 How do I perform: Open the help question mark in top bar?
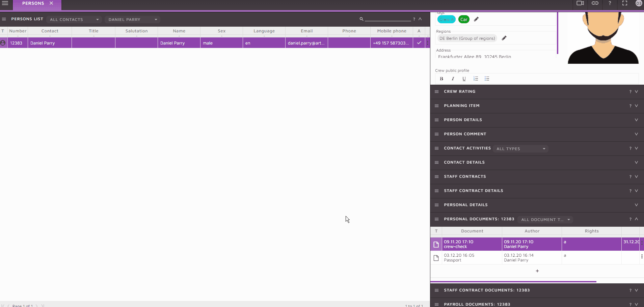610,3
